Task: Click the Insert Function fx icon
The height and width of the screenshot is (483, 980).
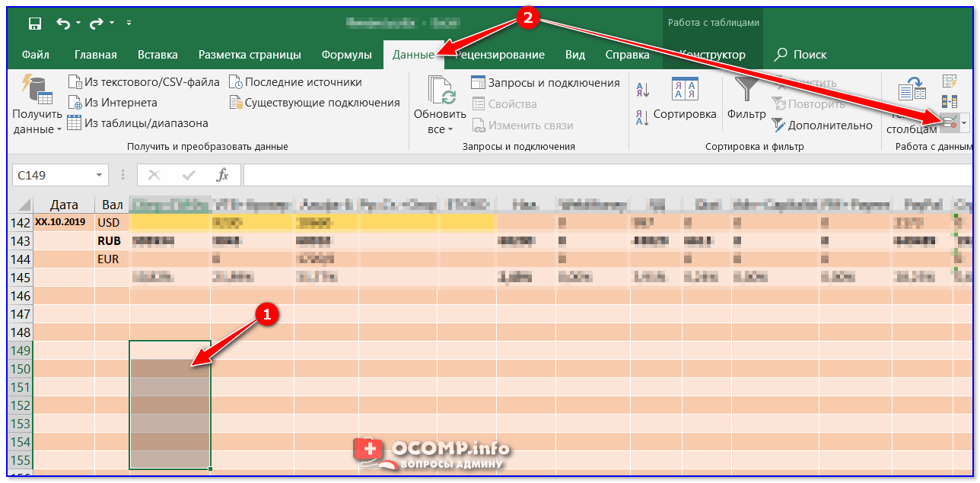Action: pyautogui.click(x=222, y=175)
